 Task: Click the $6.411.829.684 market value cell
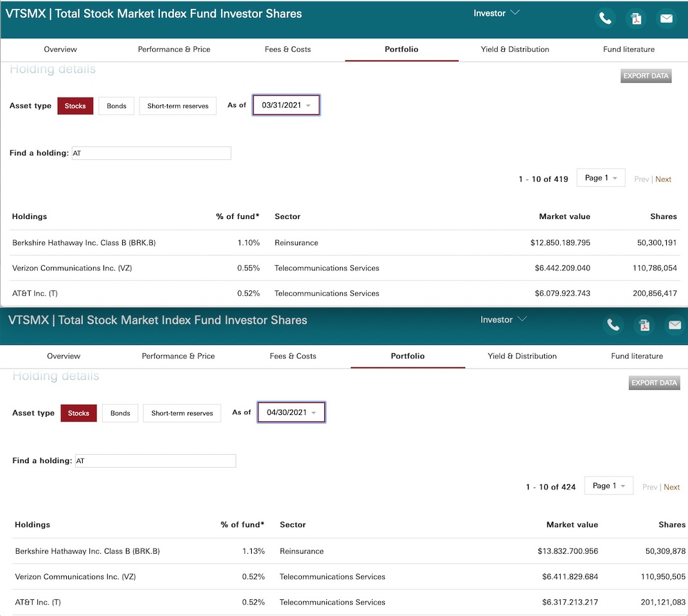point(570,577)
